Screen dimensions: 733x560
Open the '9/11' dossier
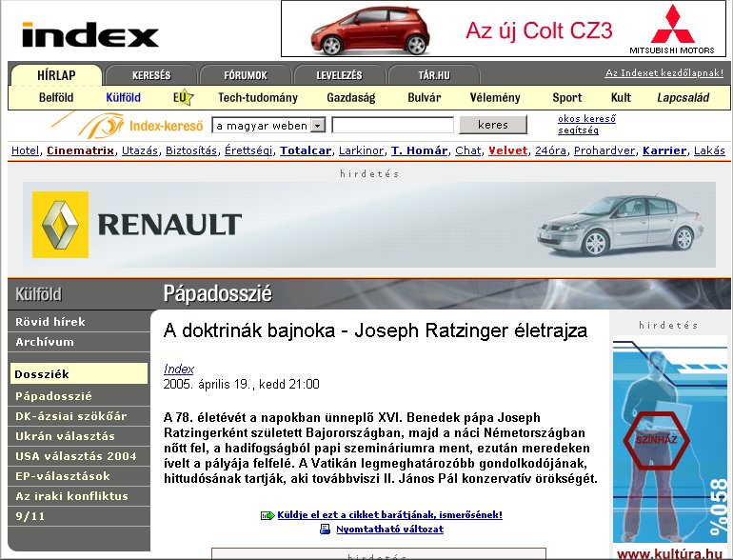pyautogui.click(x=78, y=516)
